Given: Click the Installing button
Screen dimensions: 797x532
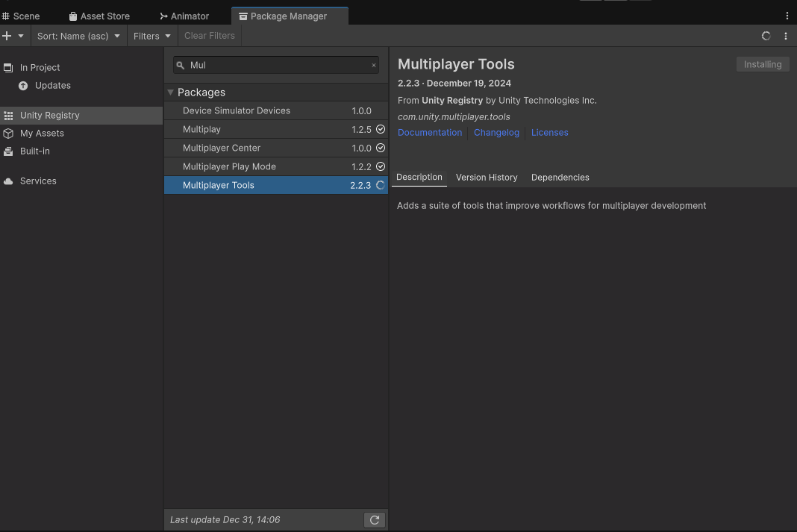Looking at the screenshot, I should pos(763,64).
